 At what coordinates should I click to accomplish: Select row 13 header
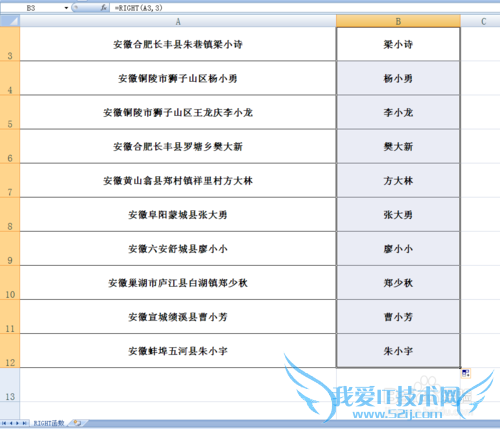(10, 385)
